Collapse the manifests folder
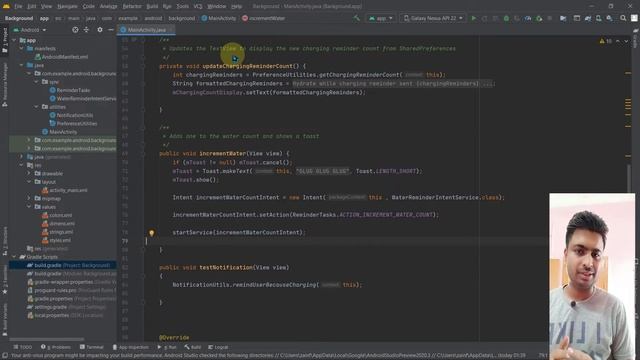The height and width of the screenshot is (360, 640). 22,48
